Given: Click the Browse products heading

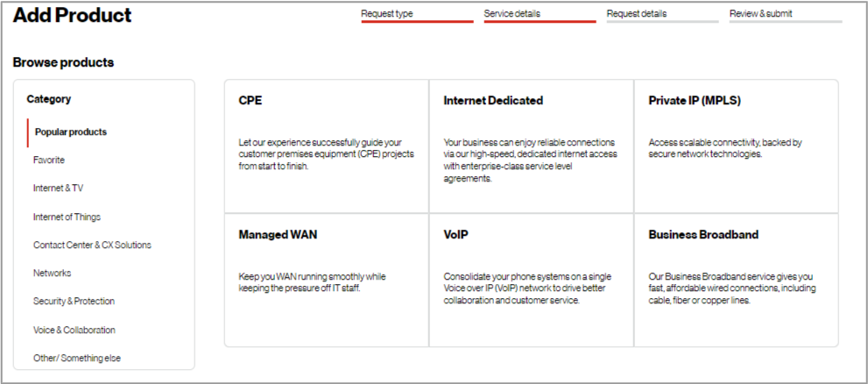Looking at the screenshot, I should [x=63, y=62].
